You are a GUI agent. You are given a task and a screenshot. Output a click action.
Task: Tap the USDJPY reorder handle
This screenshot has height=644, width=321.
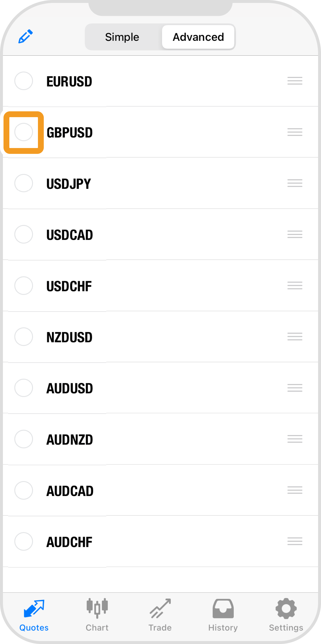point(295,183)
